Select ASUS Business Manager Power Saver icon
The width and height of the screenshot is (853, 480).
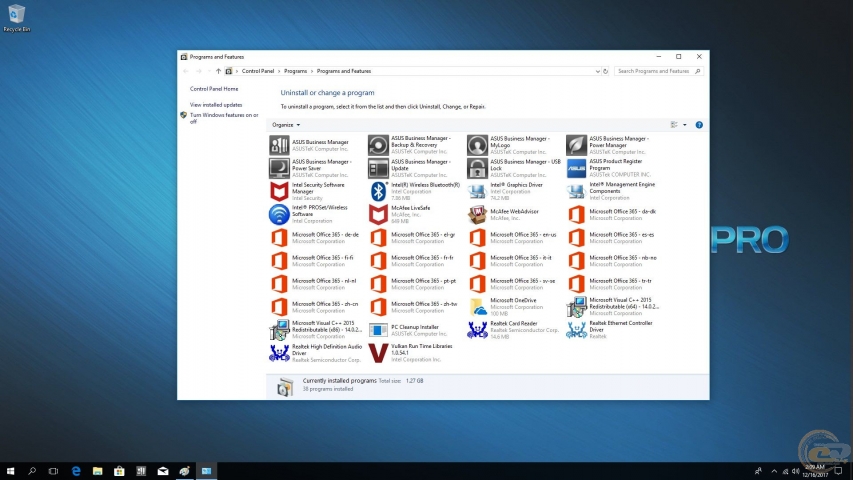tap(279, 168)
